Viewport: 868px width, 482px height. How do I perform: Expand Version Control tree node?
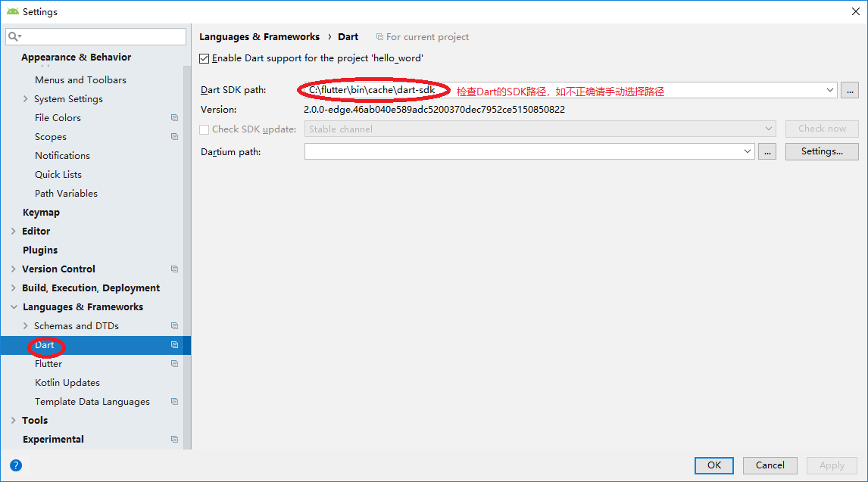14,269
